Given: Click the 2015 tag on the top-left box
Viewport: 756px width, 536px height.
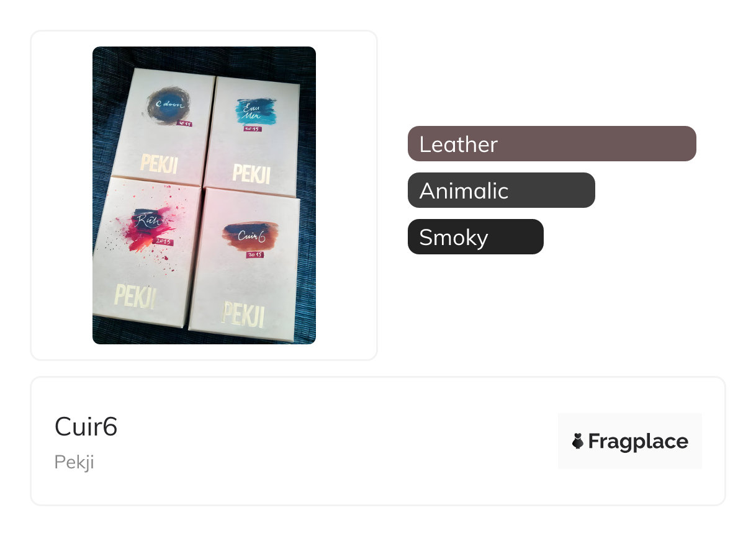Looking at the screenshot, I should 184,123.
